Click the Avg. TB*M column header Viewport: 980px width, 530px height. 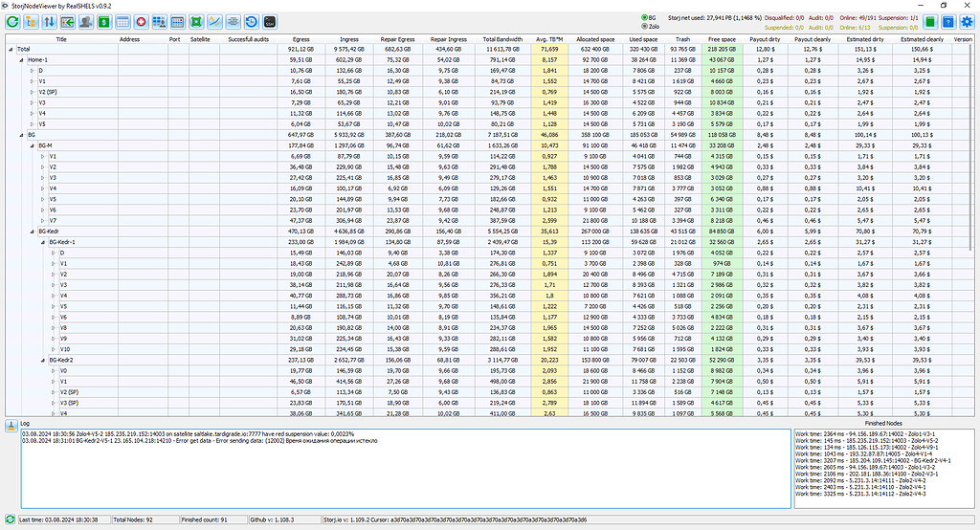coord(548,39)
